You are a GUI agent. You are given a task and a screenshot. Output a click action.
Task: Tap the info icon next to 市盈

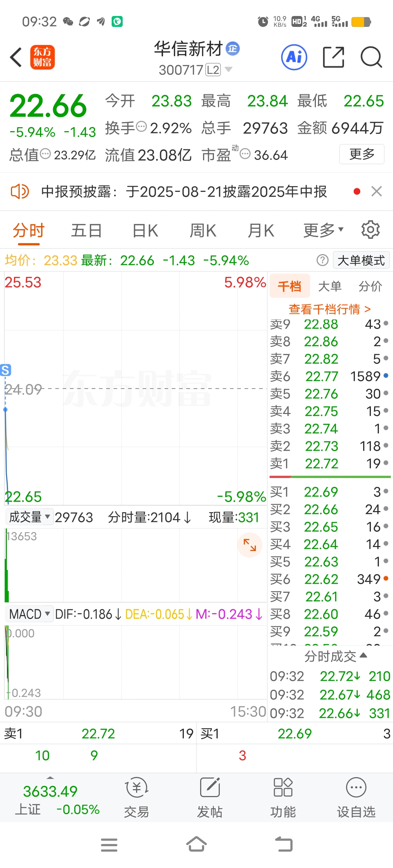[x=245, y=154]
